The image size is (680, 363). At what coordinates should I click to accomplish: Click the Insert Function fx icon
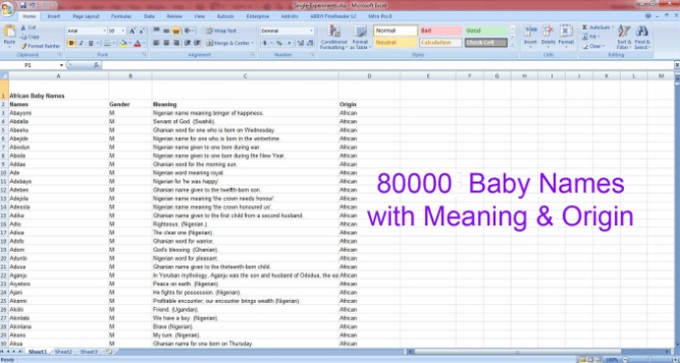pos(96,65)
